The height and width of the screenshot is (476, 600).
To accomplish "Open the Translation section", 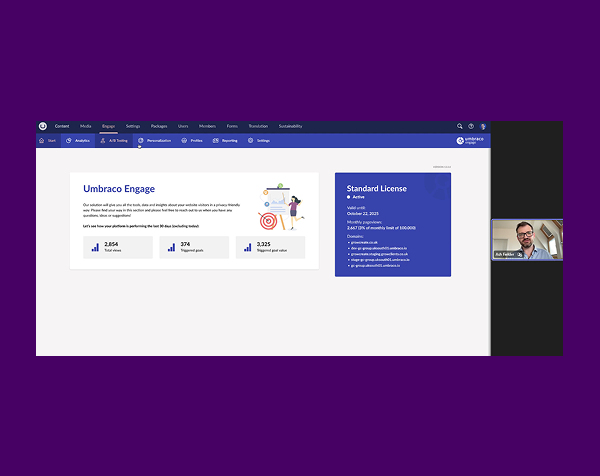I will 258,126.
